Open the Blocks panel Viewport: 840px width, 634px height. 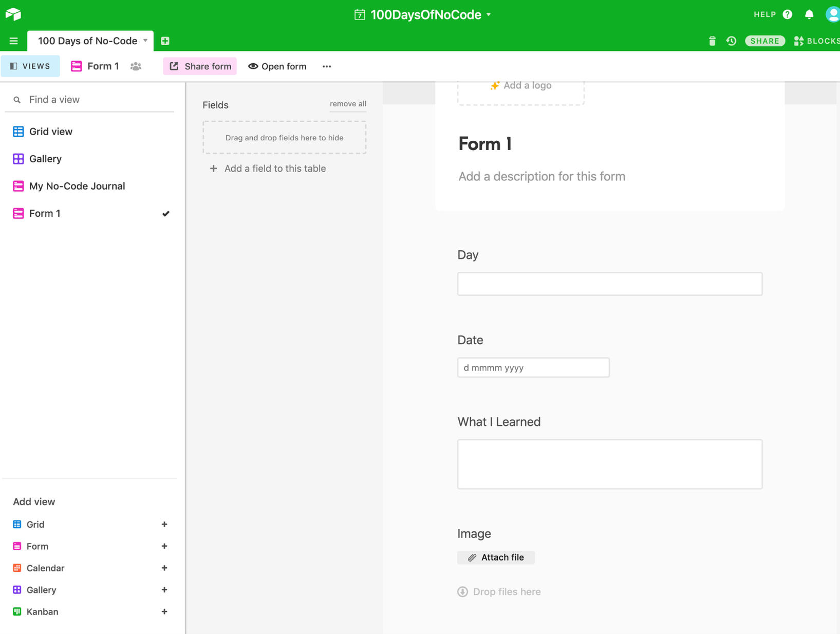coord(816,41)
